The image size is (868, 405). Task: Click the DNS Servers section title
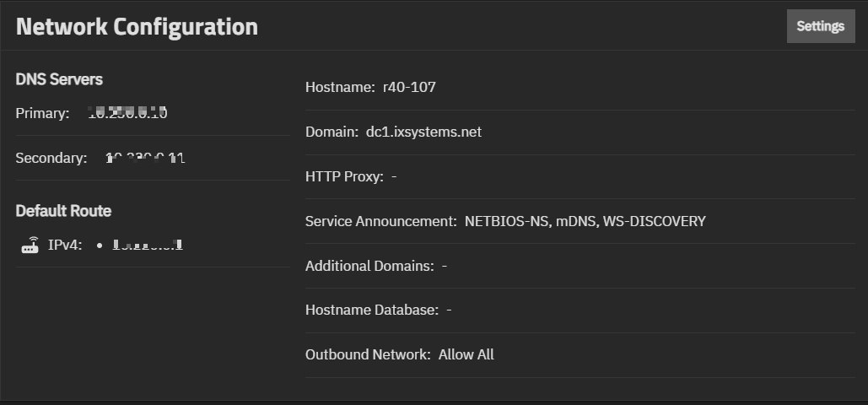59,79
